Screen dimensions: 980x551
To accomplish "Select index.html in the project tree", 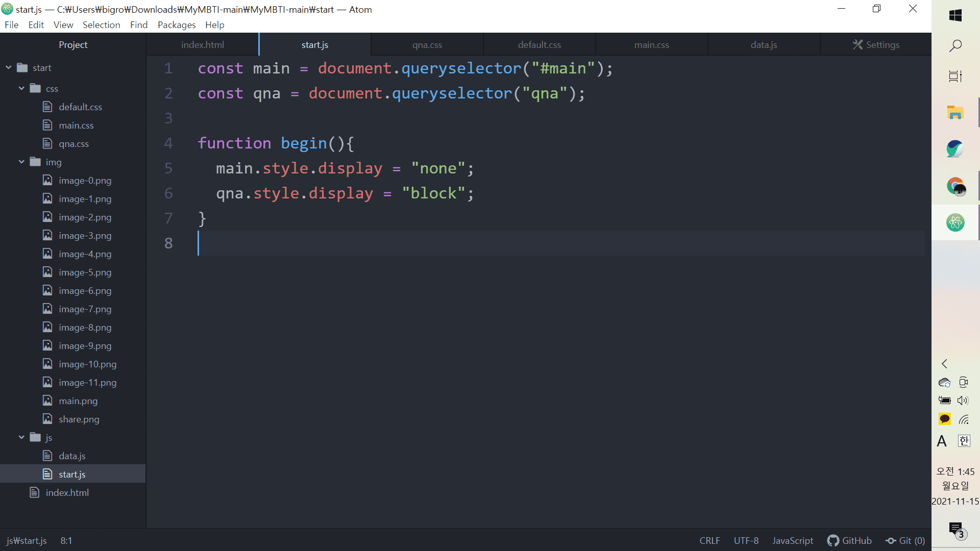I will click(x=67, y=493).
